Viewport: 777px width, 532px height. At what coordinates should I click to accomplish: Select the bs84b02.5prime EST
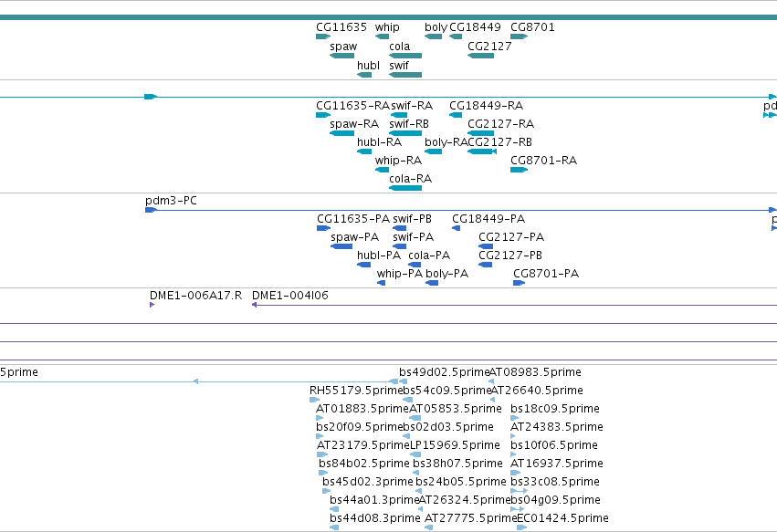point(323,473)
